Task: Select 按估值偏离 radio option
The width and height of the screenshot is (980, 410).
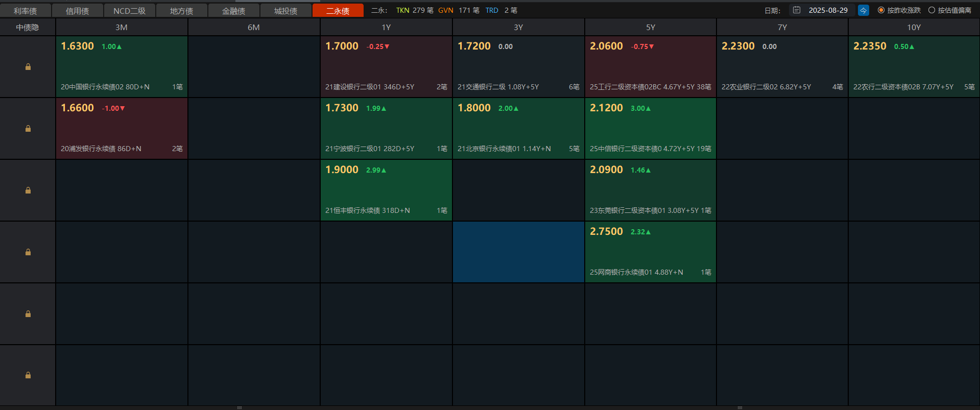Action: (x=950, y=10)
